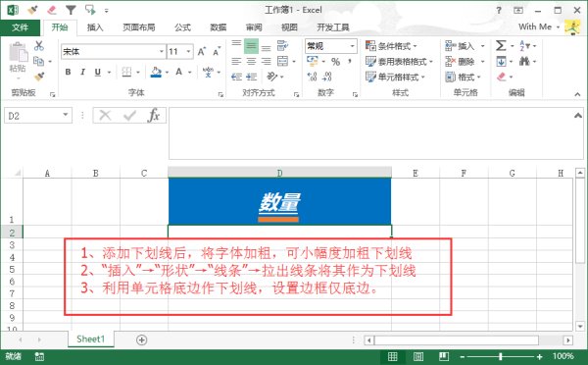Viewport: 588px width, 365px height.
Task: Toggle middle vertical alignment
Action: click(x=251, y=46)
